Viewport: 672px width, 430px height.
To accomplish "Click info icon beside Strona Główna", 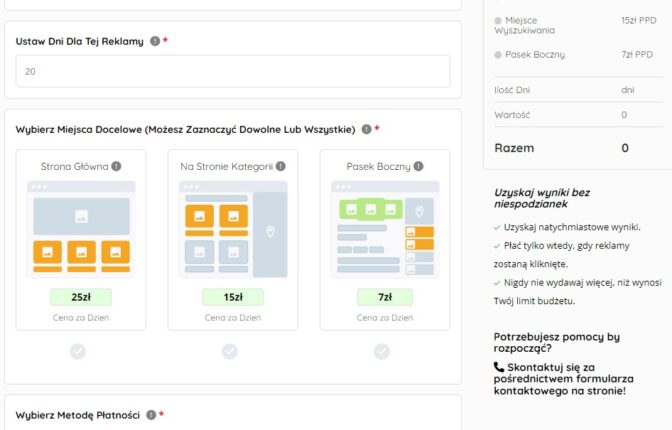I will (x=116, y=166).
